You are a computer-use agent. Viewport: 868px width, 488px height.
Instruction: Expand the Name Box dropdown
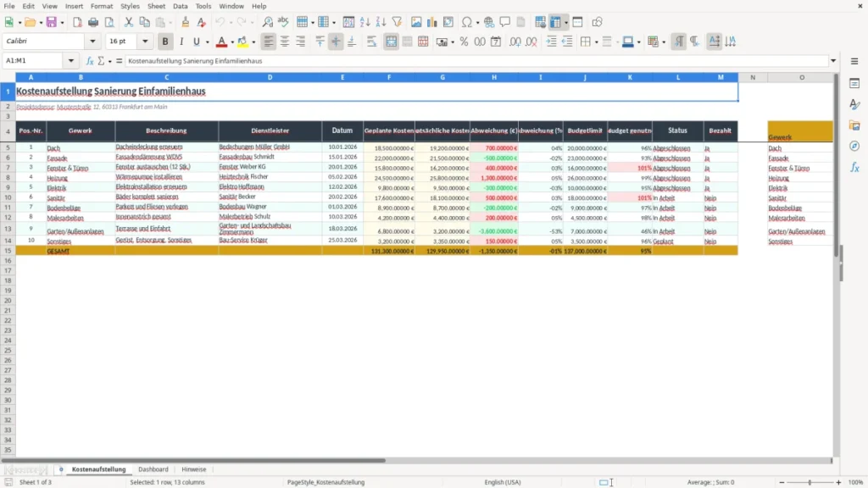click(71, 61)
